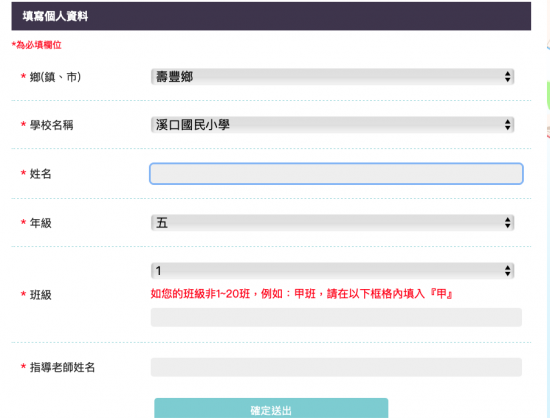Click the 指導老師姓名 teacher name field
Viewport: 550px width, 418px height.
[336, 367]
